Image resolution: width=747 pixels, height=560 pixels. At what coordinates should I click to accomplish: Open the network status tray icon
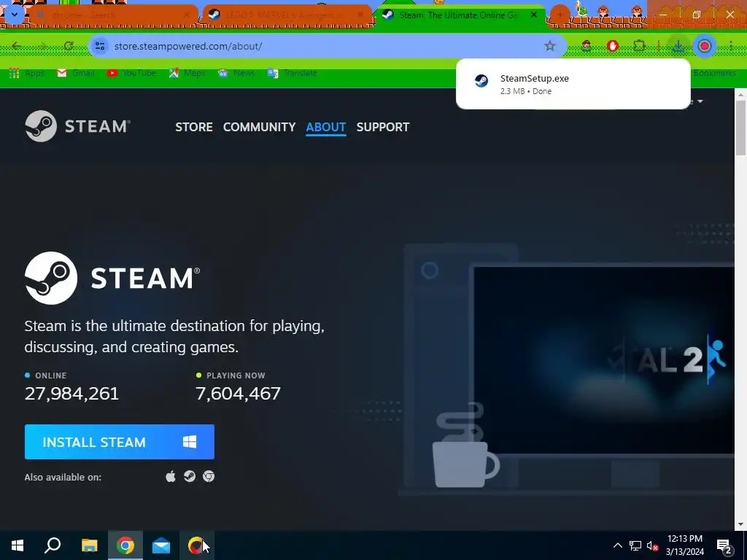[635, 545]
